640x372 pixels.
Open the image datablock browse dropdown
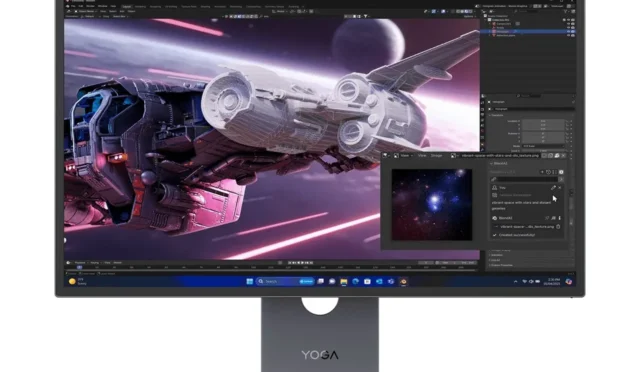click(454, 156)
